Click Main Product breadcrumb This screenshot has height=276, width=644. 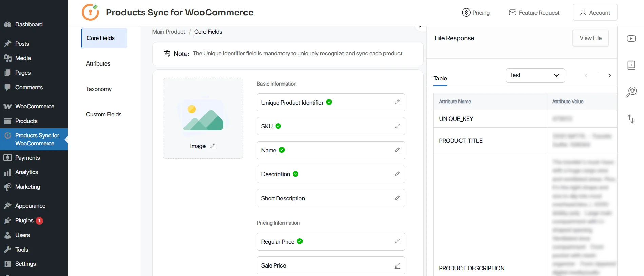(169, 32)
